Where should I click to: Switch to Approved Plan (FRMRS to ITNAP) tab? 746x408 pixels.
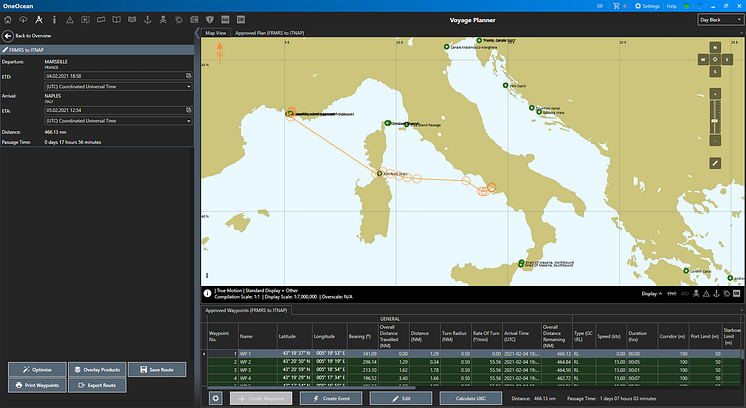click(x=269, y=33)
